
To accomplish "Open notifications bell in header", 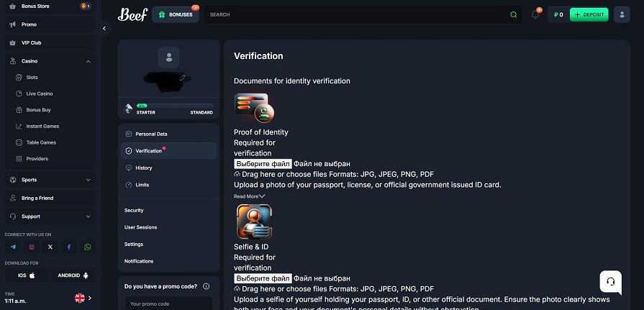I will 535,14.
